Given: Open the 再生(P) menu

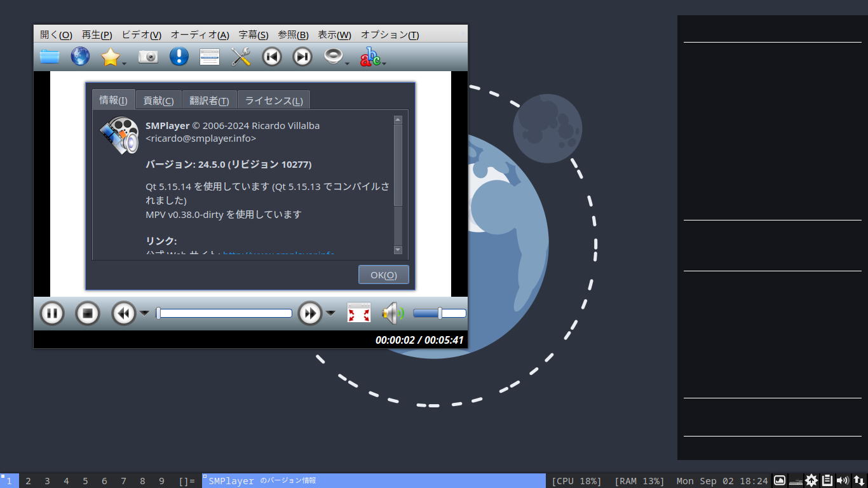Looking at the screenshot, I should pos(97,35).
